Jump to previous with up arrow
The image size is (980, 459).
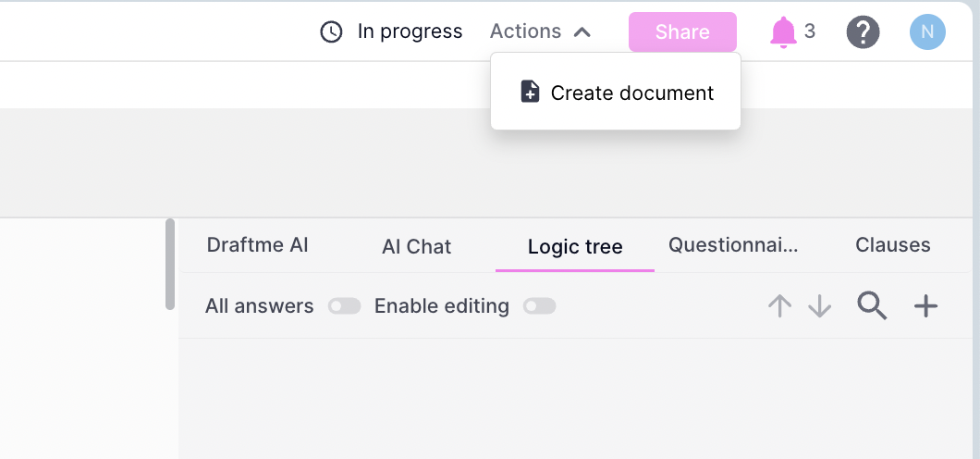(780, 305)
